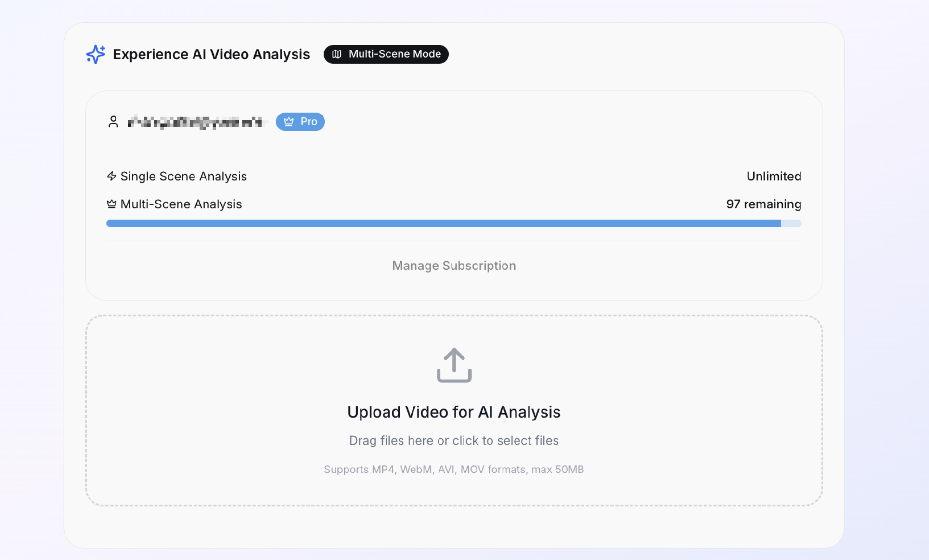Click the drag and drop upload area
The width and height of the screenshot is (929, 560).
[453, 409]
